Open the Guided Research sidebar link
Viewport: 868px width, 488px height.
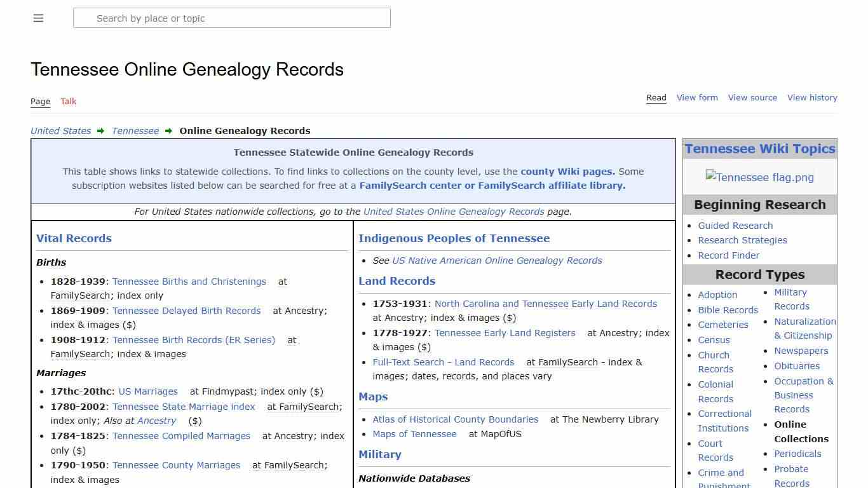tap(735, 225)
